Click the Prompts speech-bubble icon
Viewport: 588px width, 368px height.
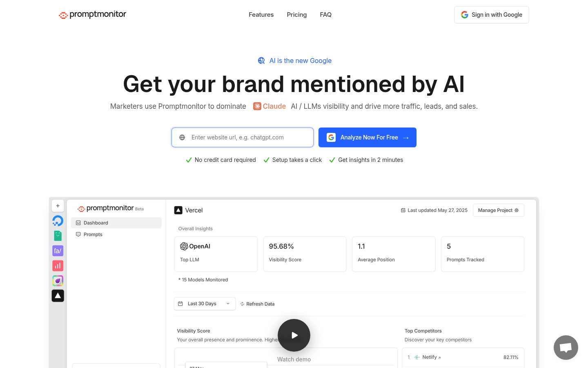coord(78,234)
